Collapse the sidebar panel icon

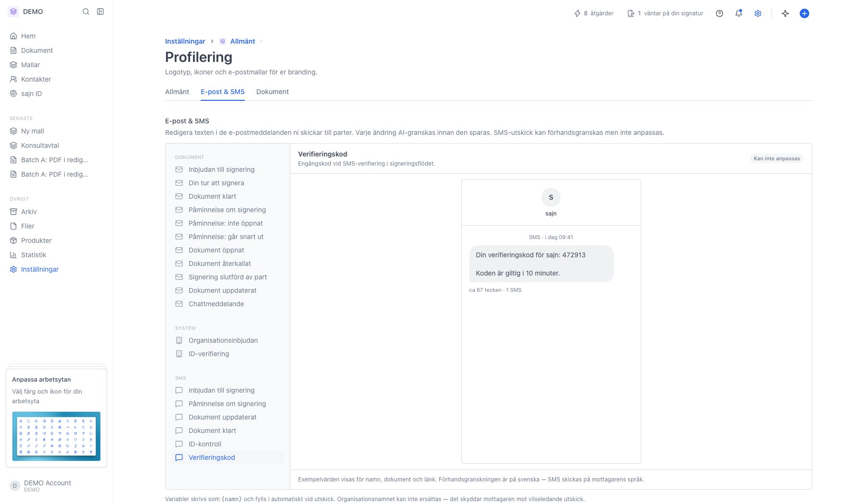tap(100, 12)
